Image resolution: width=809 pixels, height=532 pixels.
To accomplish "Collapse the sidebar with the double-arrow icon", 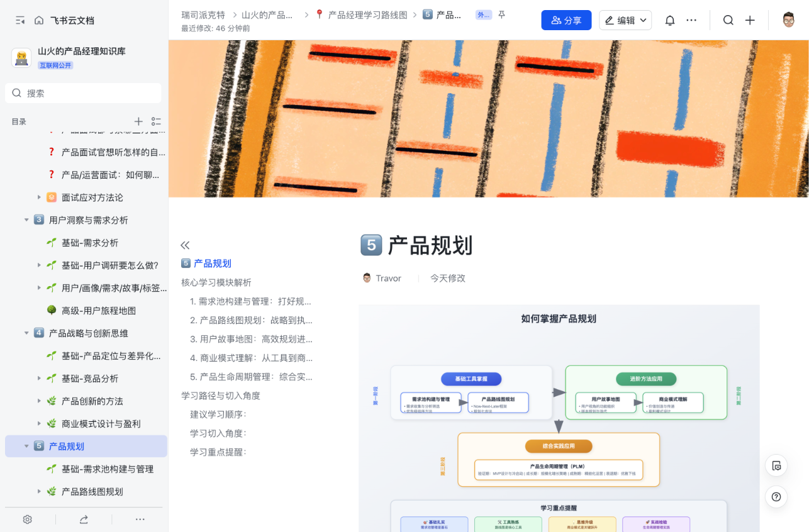I will pos(185,245).
